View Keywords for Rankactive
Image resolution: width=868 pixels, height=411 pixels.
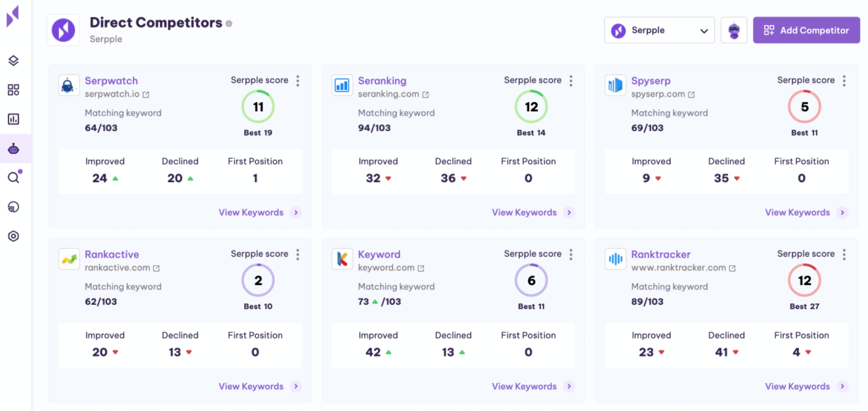[260, 386]
